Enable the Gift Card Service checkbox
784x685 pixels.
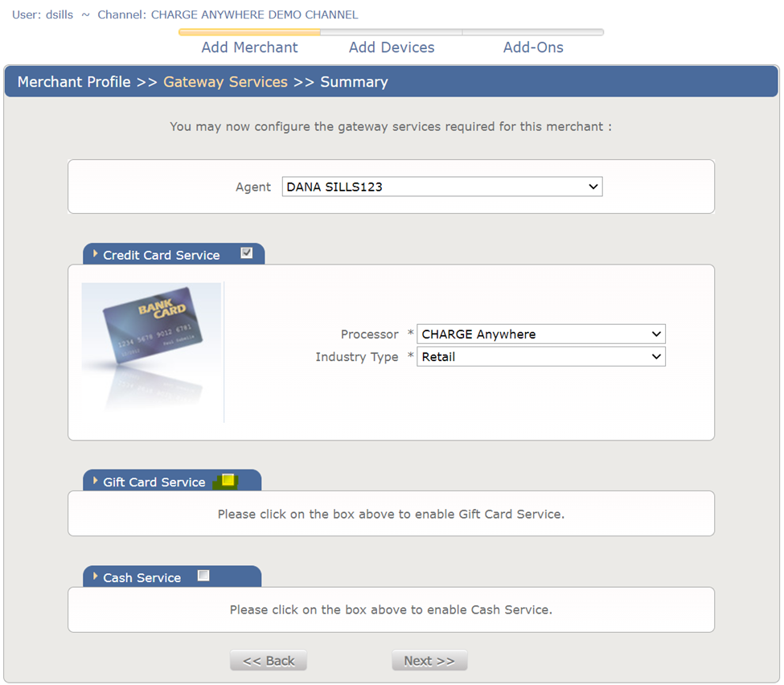pyautogui.click(x=228, y=480)
